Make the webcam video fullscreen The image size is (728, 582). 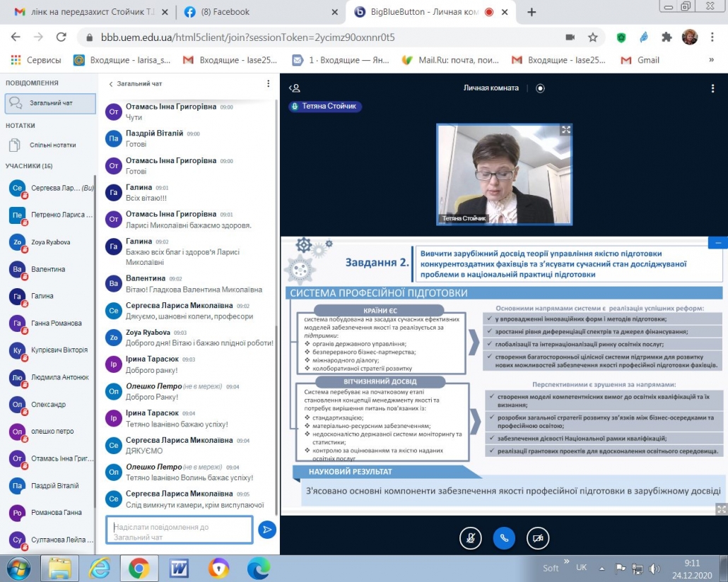click(565, 130)
